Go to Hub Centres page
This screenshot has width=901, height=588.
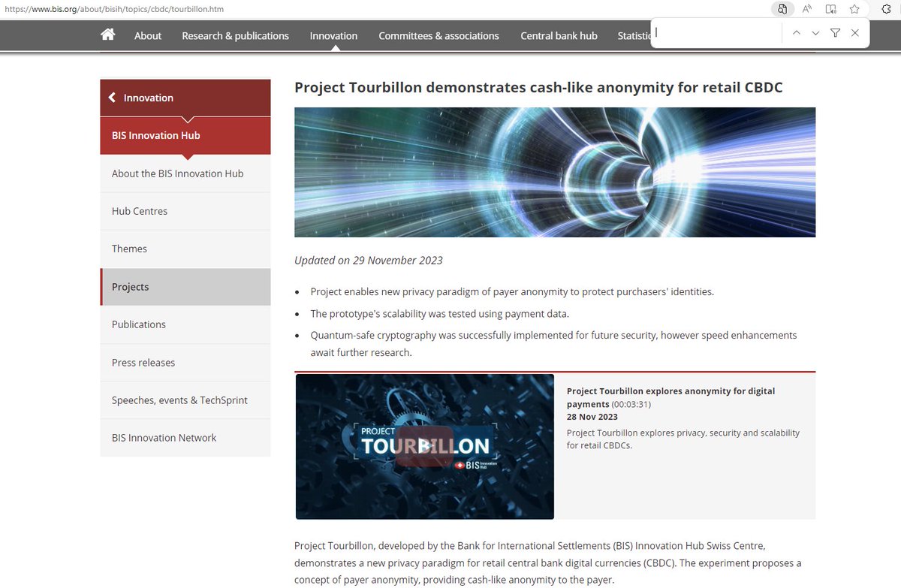click(x=185, y=211)
